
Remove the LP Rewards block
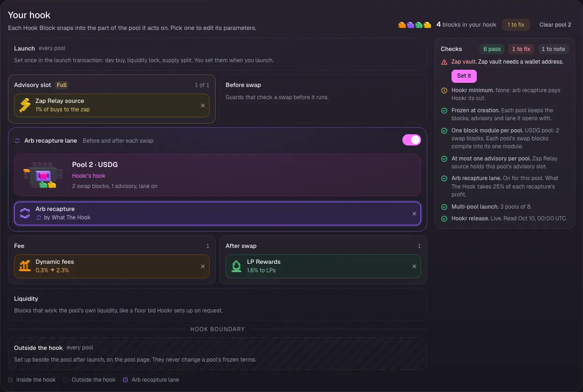coord(414,267)
